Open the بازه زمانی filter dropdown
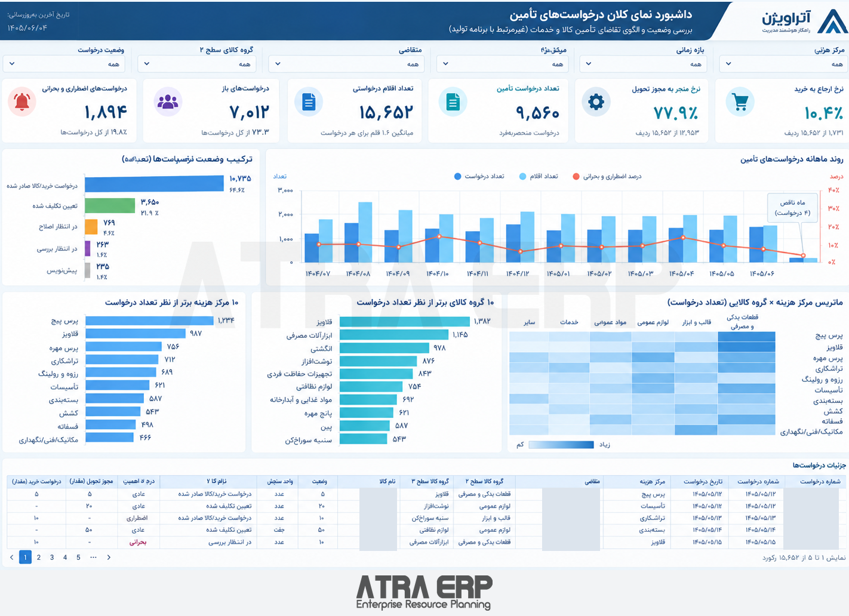This screenshot has width=849, height=616. pyautogui.click(x=643, y=64)
